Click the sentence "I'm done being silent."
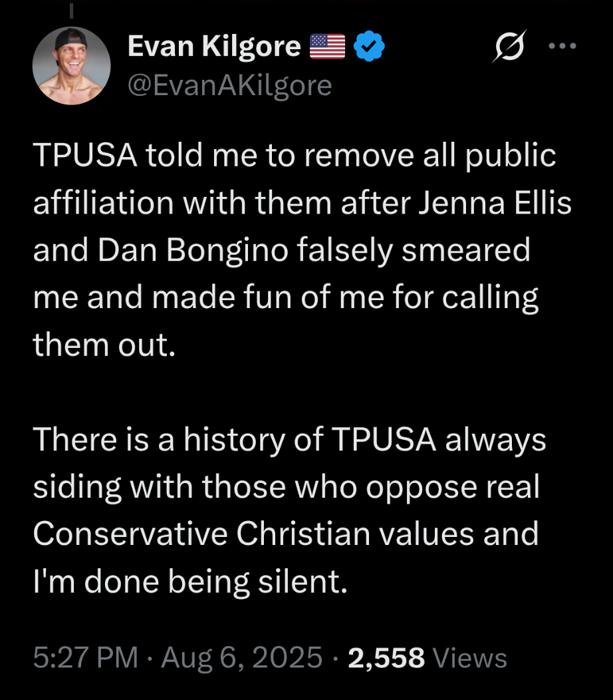The height and width of the screenshot is (700, 613). (x=190, y=582)
